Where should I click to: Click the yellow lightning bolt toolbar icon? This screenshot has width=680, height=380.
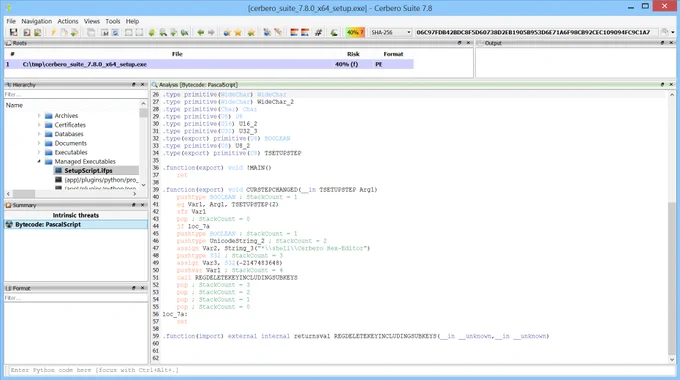(x=53, y=32)
